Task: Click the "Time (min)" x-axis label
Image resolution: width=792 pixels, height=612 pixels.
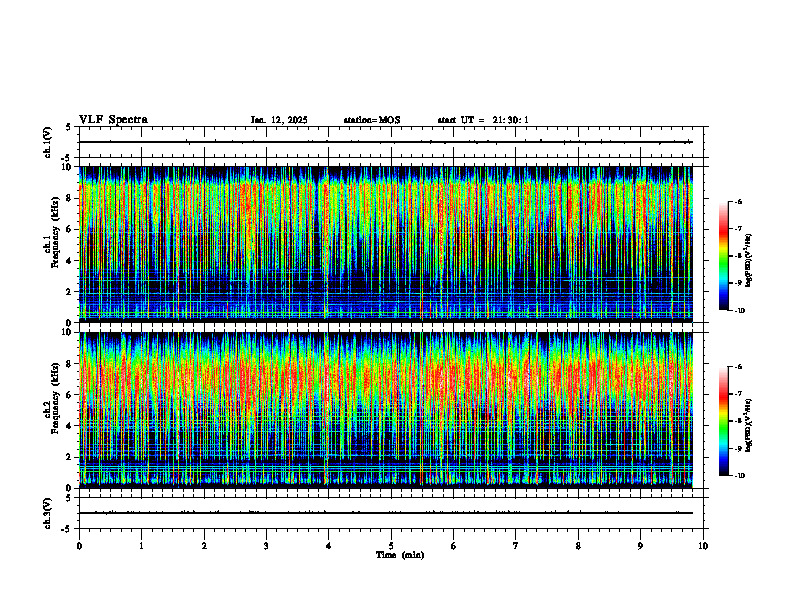Action: click(400, 555)
